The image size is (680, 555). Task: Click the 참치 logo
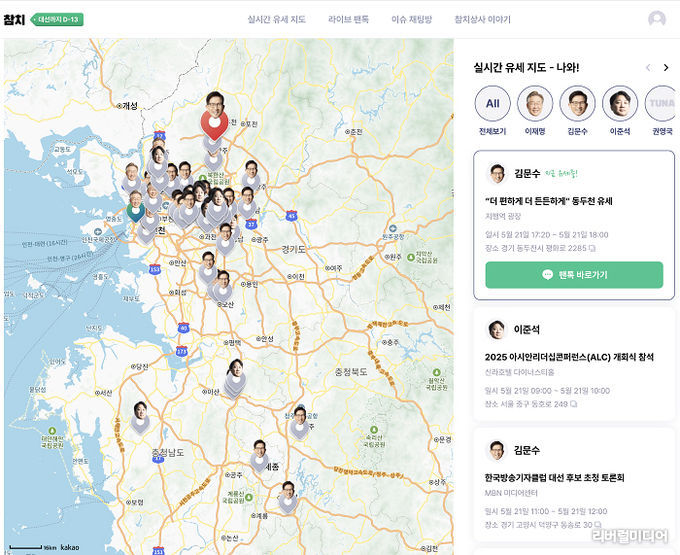[14, 20]
